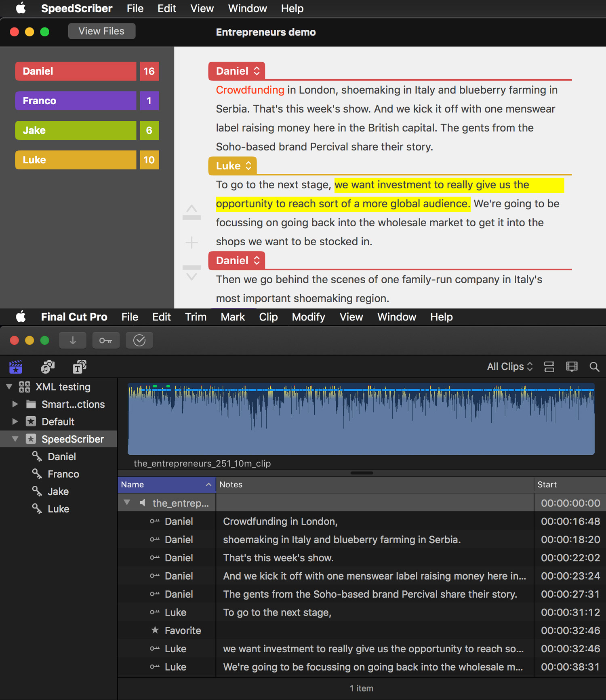Click Luke's count badge showing 10
This screenshot has width=606, height=700.
[x=149, y=160]
